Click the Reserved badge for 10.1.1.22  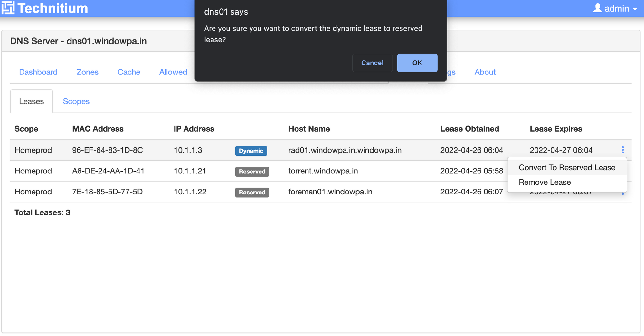[252, 193]
